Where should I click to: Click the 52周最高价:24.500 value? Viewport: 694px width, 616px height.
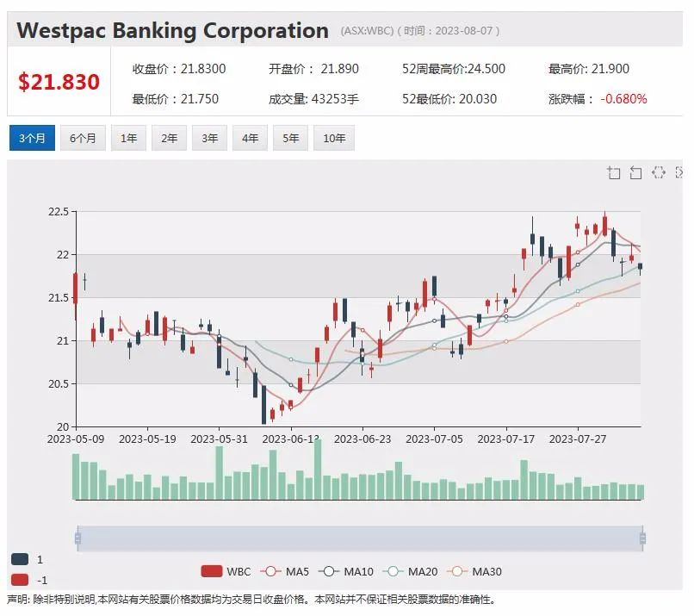tap(454, 69)
